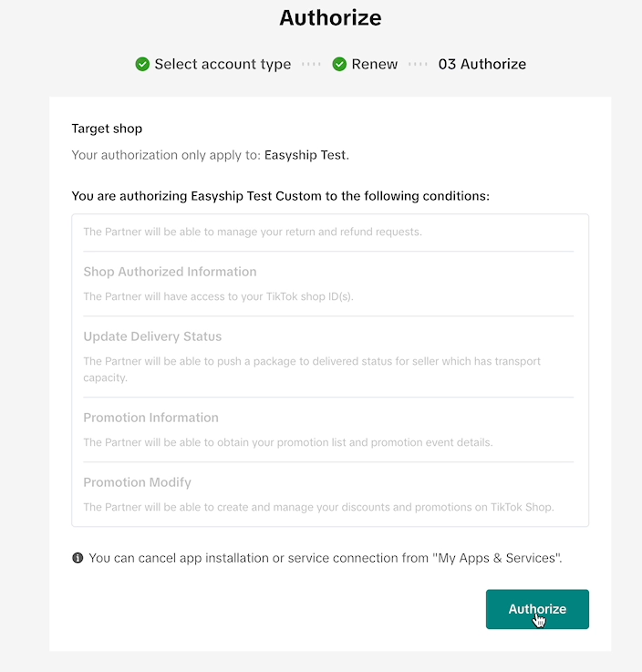Click the push package to delivered status description

(312, 369)
